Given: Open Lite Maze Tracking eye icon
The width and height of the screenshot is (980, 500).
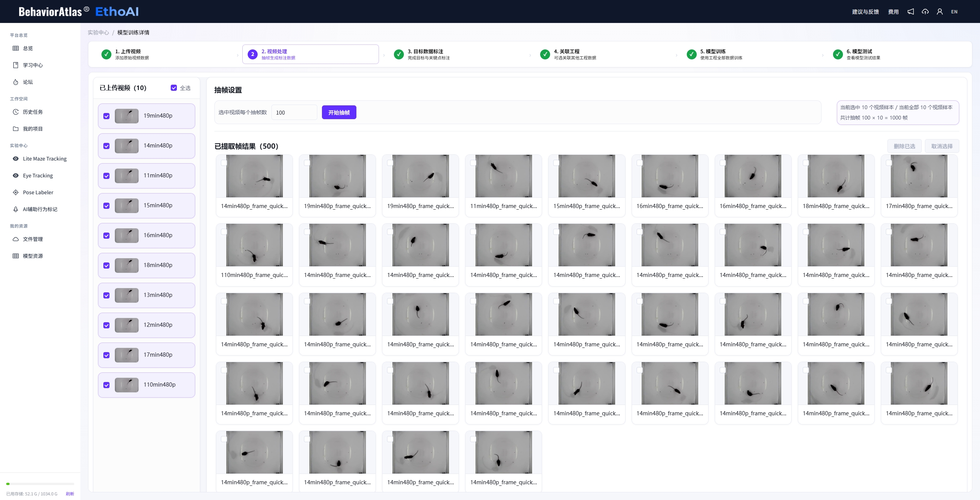Looking at the screenshot, I should pos(16,159).
